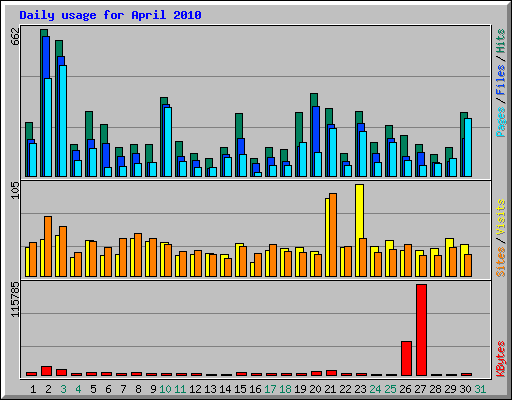Image resolution: width=512 pixels, height=400 pixels.
Task: Click the orange sites bar for day 21
Action: [333, 235]
